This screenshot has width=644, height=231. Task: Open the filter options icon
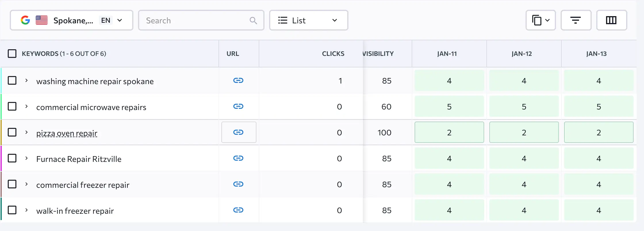(576, 20)
